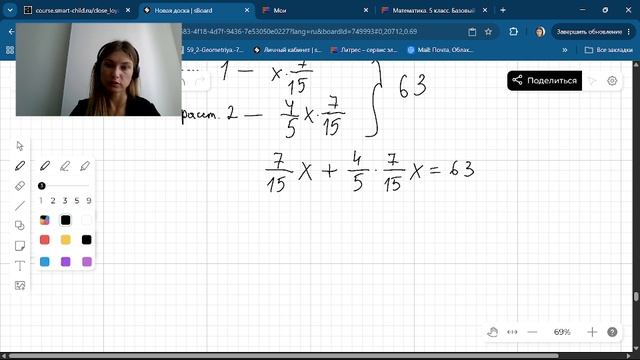Viewport: 640px width, 360px height.
Task: Open the Chrome profile avatar
Action: (x=540, y=31)
